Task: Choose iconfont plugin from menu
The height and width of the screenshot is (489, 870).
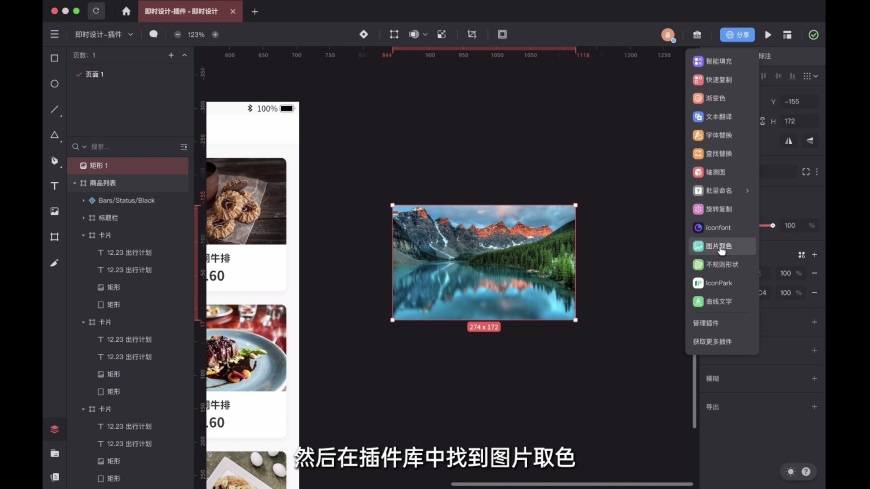Action: pyautogui.click(x=721, y=228)
